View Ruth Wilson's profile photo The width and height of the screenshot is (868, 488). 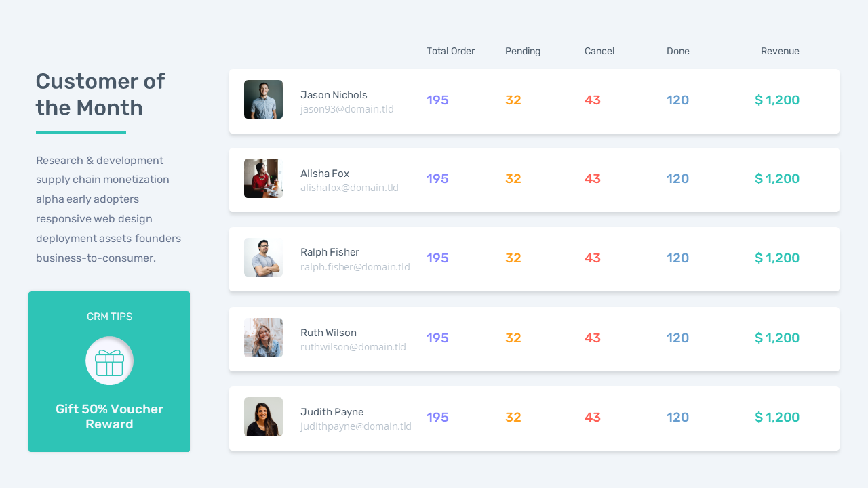pos(263,338)
